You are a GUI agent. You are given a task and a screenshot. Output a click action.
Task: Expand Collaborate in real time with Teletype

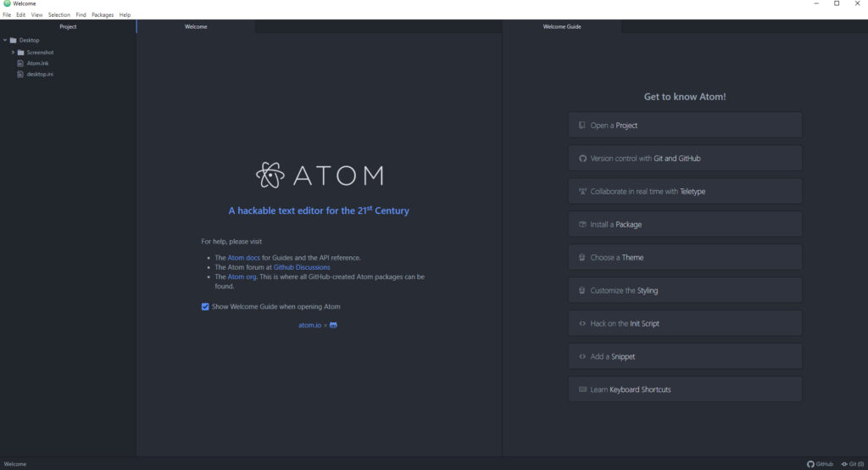tap(685, 191)
